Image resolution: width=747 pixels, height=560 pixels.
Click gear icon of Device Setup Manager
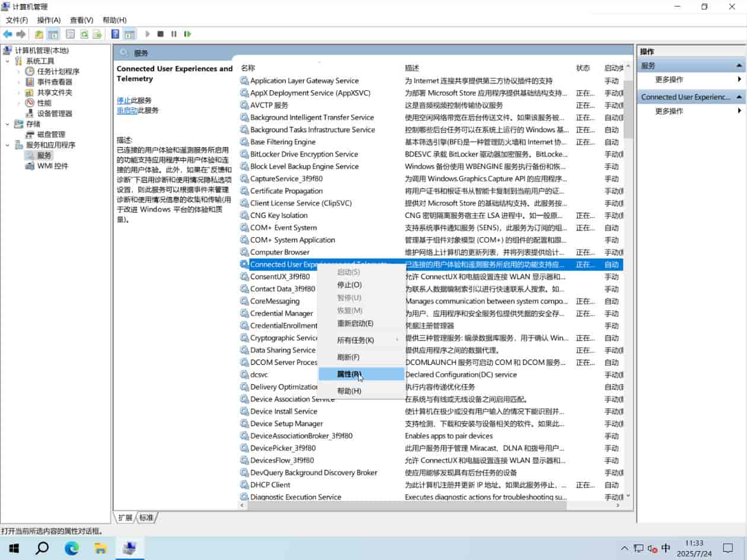coord(244,424)
